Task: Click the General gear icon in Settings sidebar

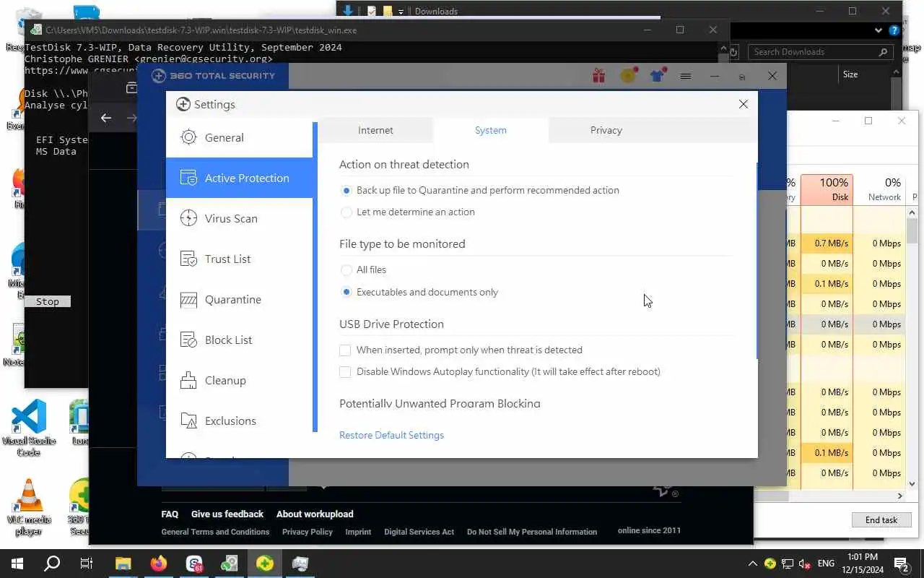Action: (x=188, y=137)
